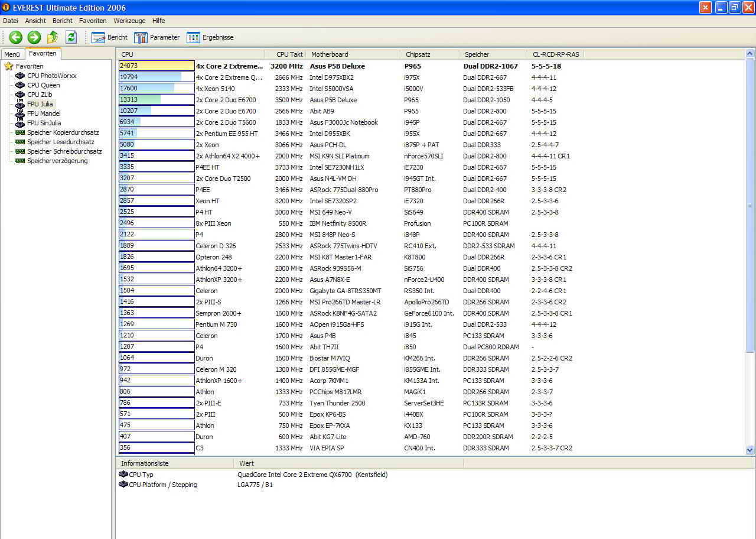Viewport: 756px width, 539px height.
Task: Open the Hilfe menu
Action: point(158,21)
